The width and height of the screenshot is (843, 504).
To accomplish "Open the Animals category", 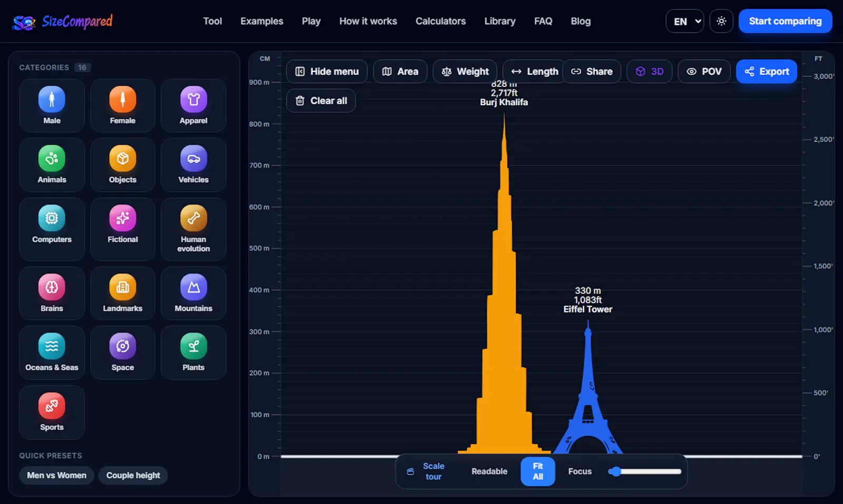I will coord(52,165).
